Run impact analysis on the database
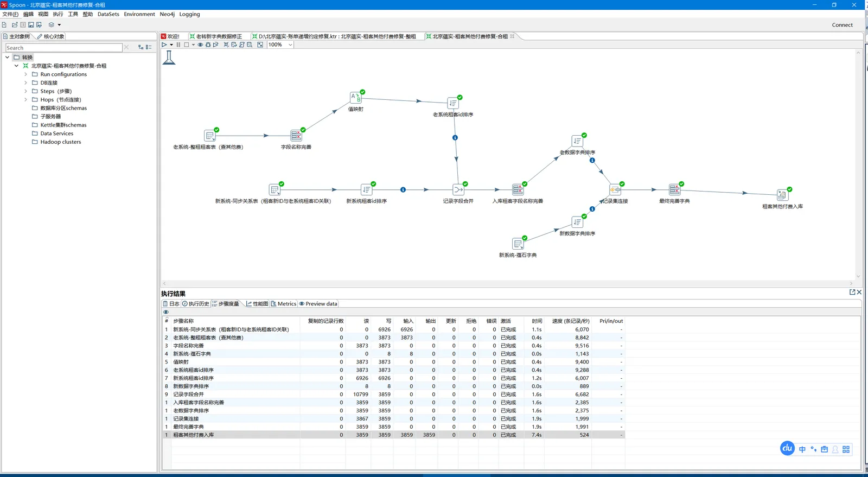The height and width of the screenshot is (477, 868). click(234, 44)
